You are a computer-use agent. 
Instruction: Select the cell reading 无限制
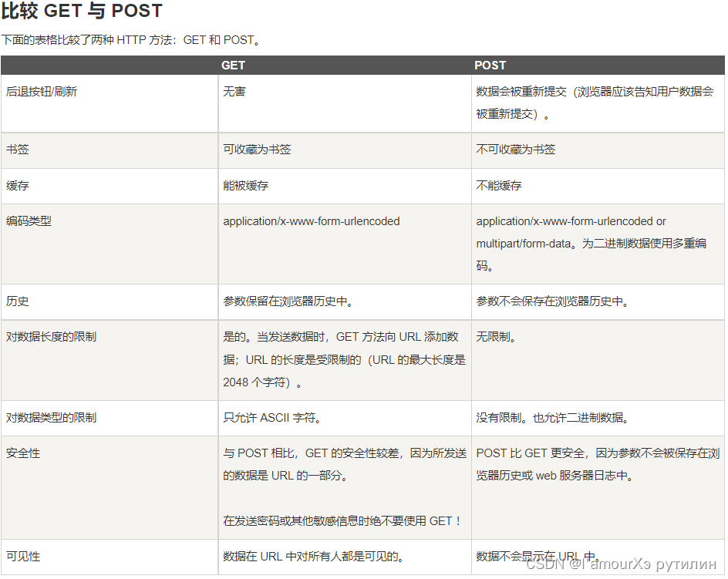pos(498,337)
